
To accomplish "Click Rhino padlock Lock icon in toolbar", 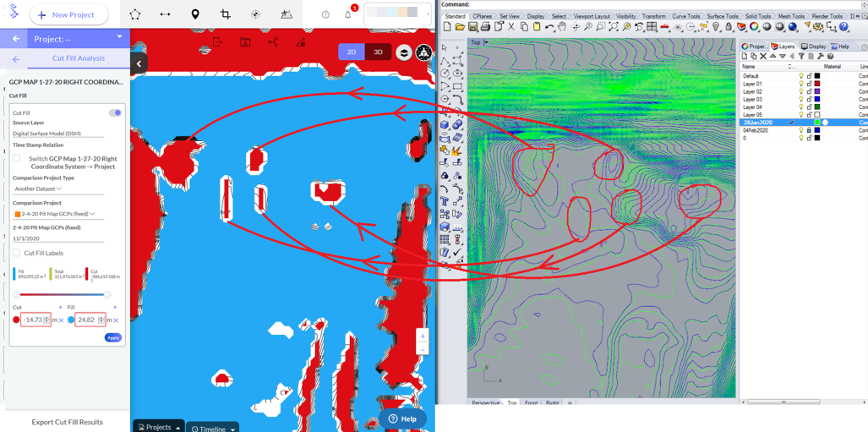I will click(x=729, y=26).
